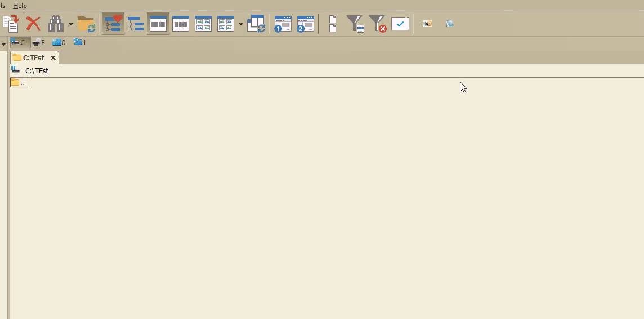Delete using the red X icon
Viewport: 644px width, 319px height.
tap(33, 24)
